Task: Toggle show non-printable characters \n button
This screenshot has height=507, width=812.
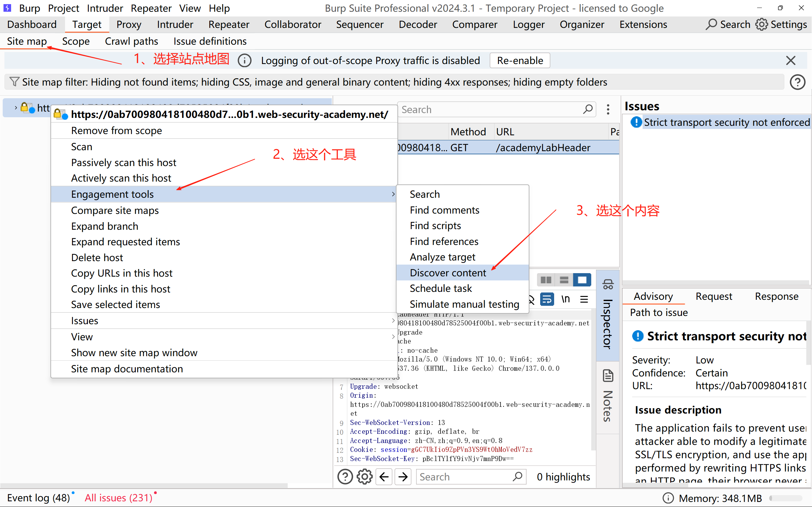Action: (x=566, y=299)
